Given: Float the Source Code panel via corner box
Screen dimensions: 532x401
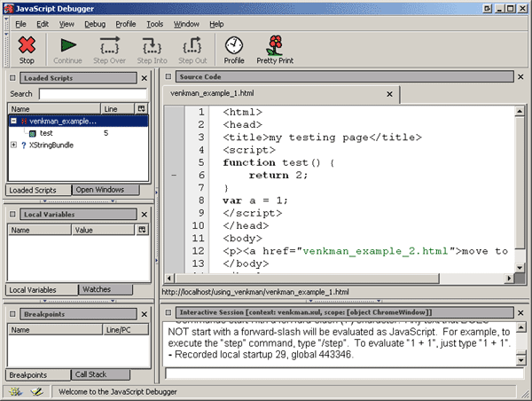Looking at the screenshot, I should (x=168, y=76).
